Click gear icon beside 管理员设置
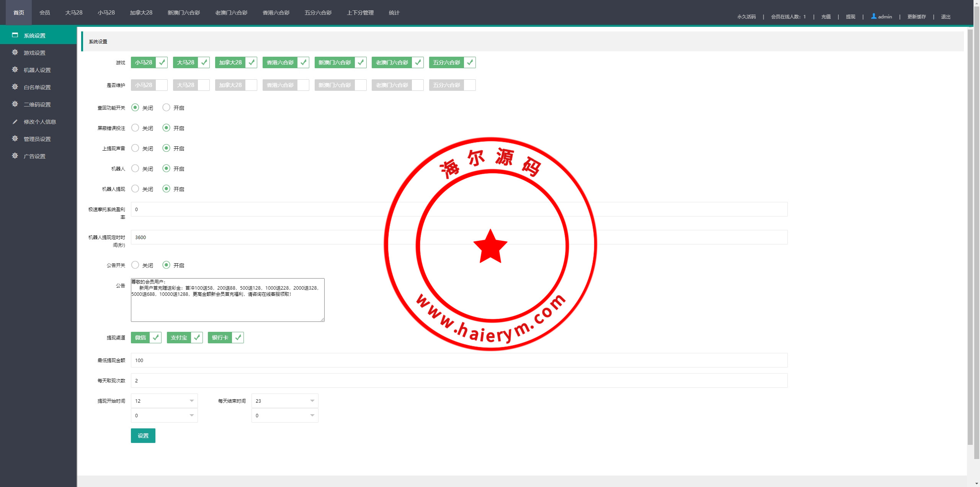This screenshot has width=980, height=487. [15, 139]
